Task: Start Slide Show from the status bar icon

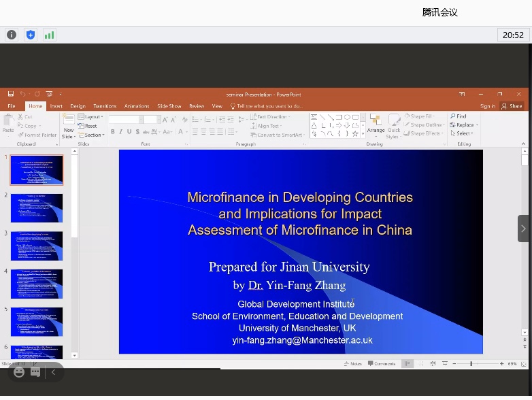Action: click(445, 363)
